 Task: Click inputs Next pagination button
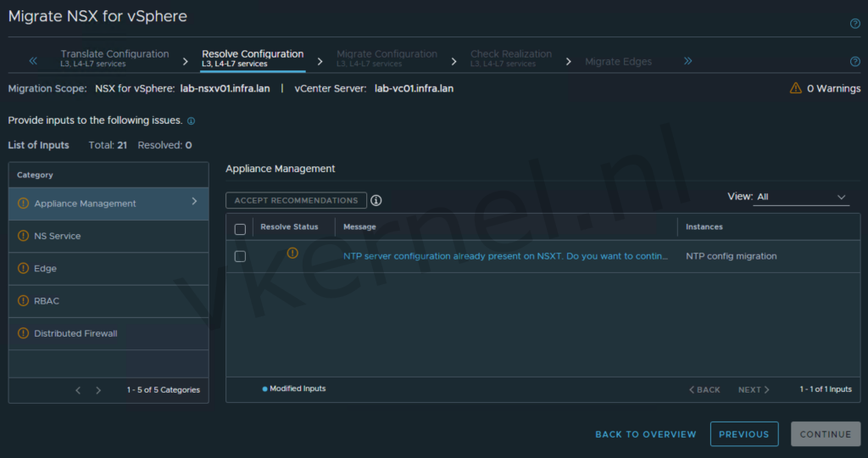point(754,390)
